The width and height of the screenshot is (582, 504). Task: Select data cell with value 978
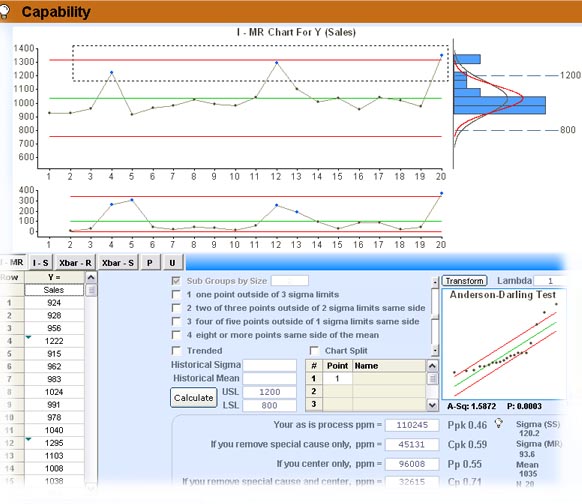pyautogui.click(x=54, y=418)
